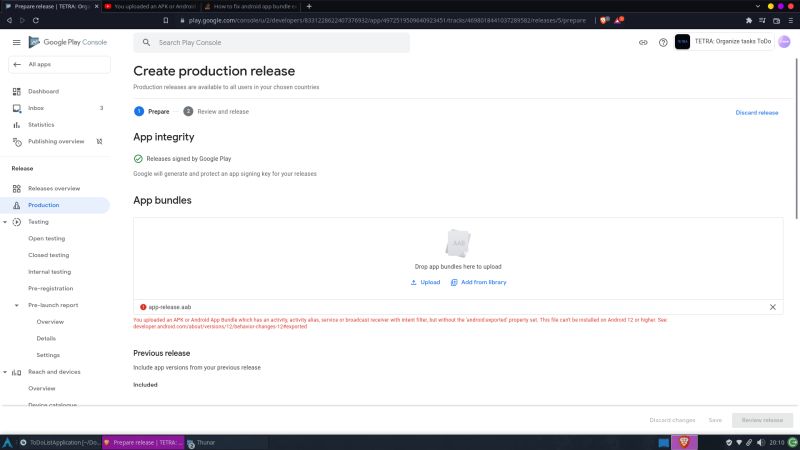The image size is (800, 450).
Task: Copy link icon in header
Action: [643, 42]
